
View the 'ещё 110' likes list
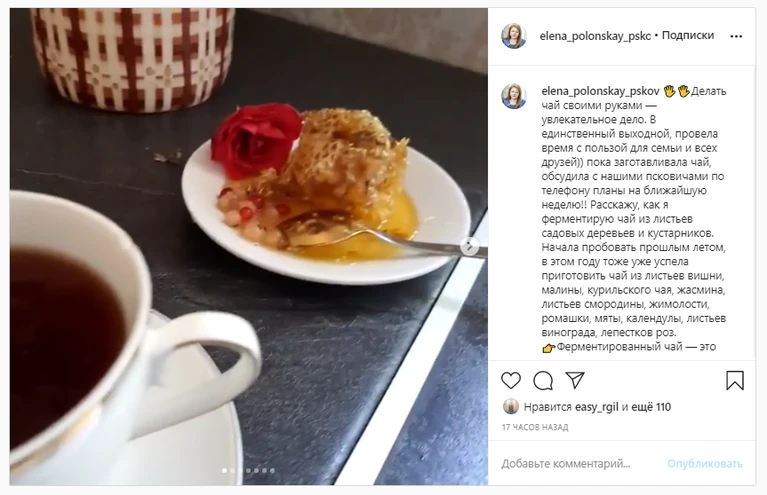[x=651, y=407]
